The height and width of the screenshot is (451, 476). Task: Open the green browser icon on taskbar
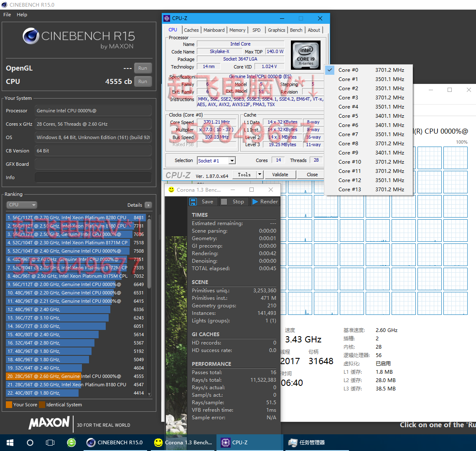71,443
